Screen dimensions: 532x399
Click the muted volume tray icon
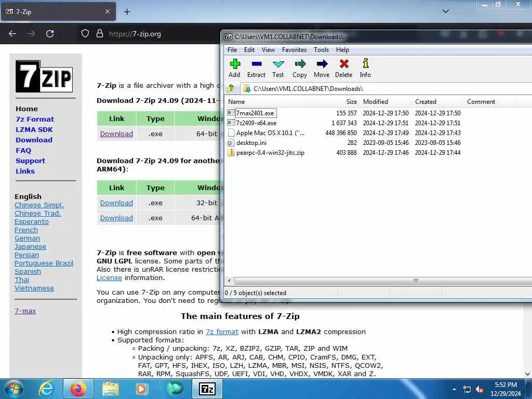[x=480, y=390]
